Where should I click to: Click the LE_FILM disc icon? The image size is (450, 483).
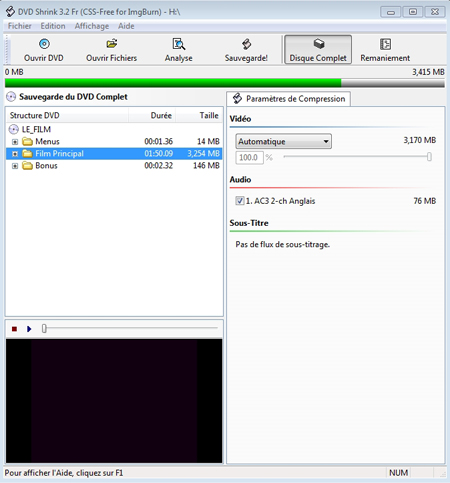click(14, 129)
